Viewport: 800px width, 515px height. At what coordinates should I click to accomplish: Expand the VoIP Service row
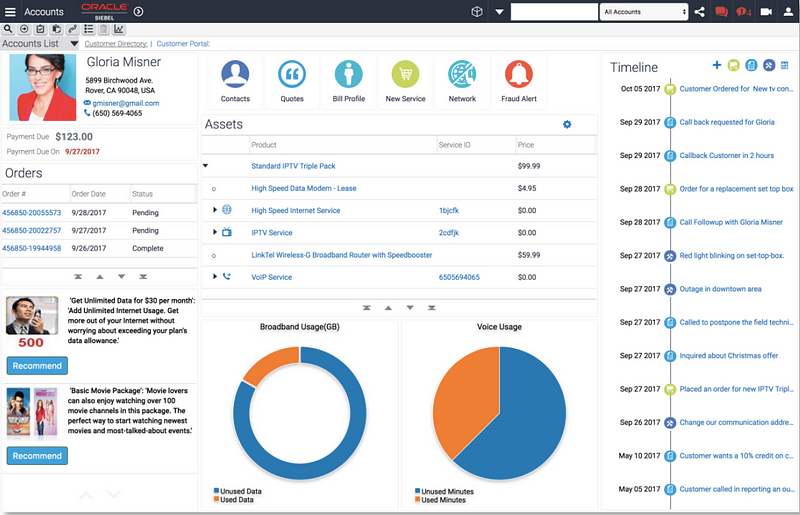point(215,277)
